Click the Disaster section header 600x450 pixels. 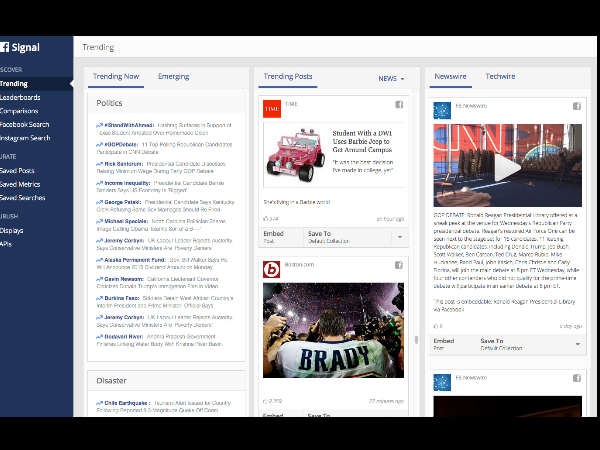click(x=111, y=381)
